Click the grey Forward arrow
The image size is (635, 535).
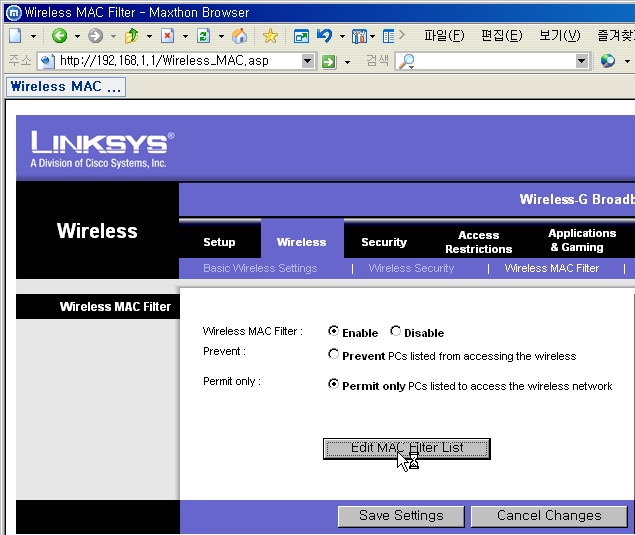95,36
